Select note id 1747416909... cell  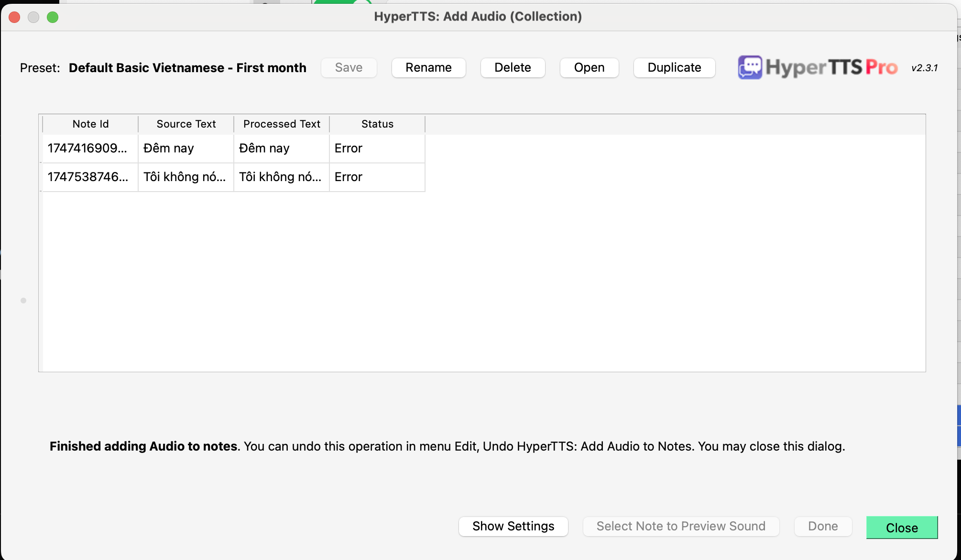[x=90, y=149]
